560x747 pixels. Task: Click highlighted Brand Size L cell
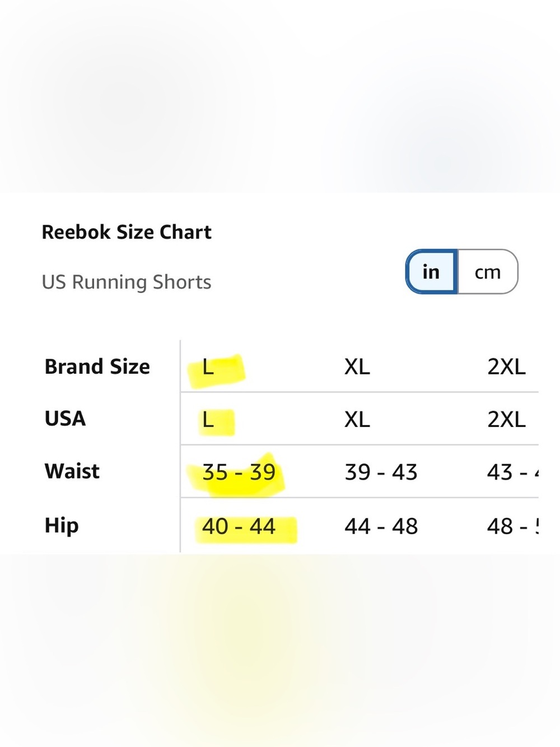tap(208, 367)
